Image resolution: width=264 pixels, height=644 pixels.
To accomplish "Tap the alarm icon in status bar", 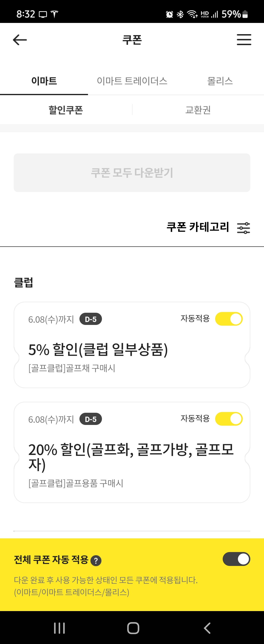I will 169,14.
